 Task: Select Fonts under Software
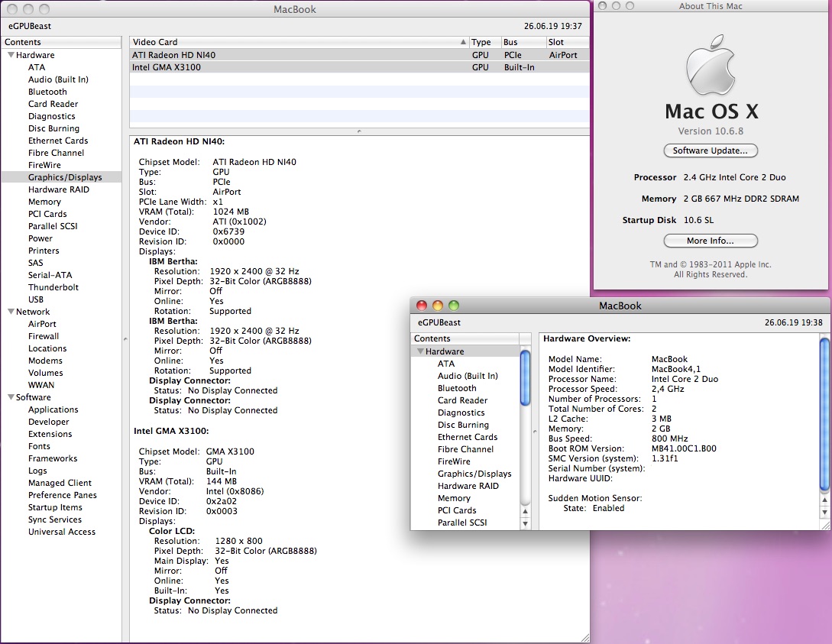tap(39, 445)
